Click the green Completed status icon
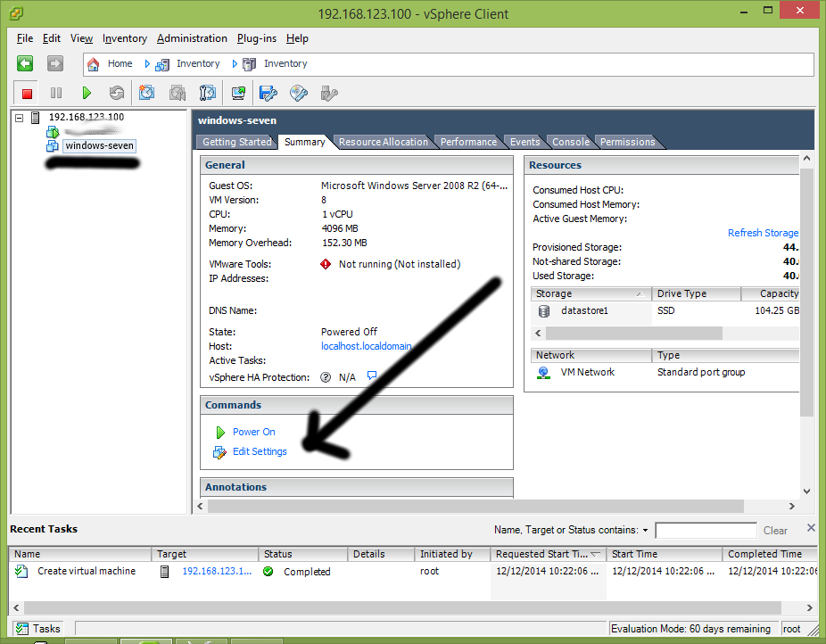This screenshot has height=644, width=826. [268, 572]
